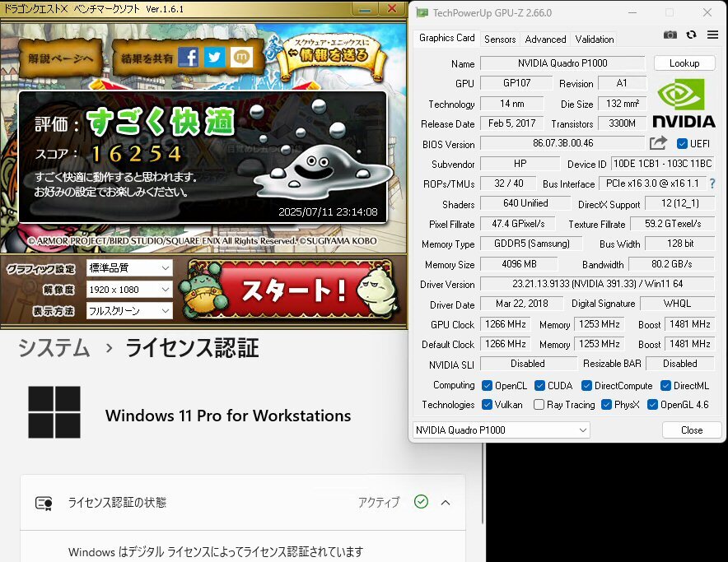This screenshot has height=562, width=728.
Task: Click GPU name field NVIDIA Quadro P1000
Action: coord(562,63)
